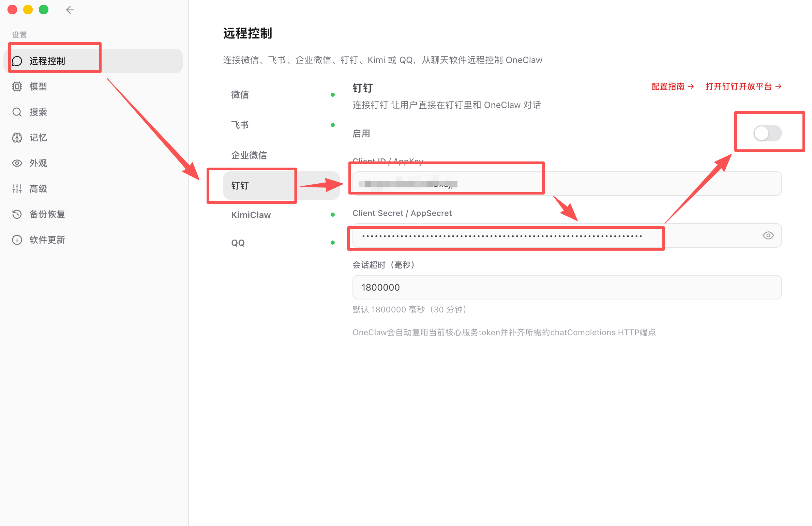Switch to the QQ channel tab
Screen dimensions: 812x526
(x=238, y=242)
